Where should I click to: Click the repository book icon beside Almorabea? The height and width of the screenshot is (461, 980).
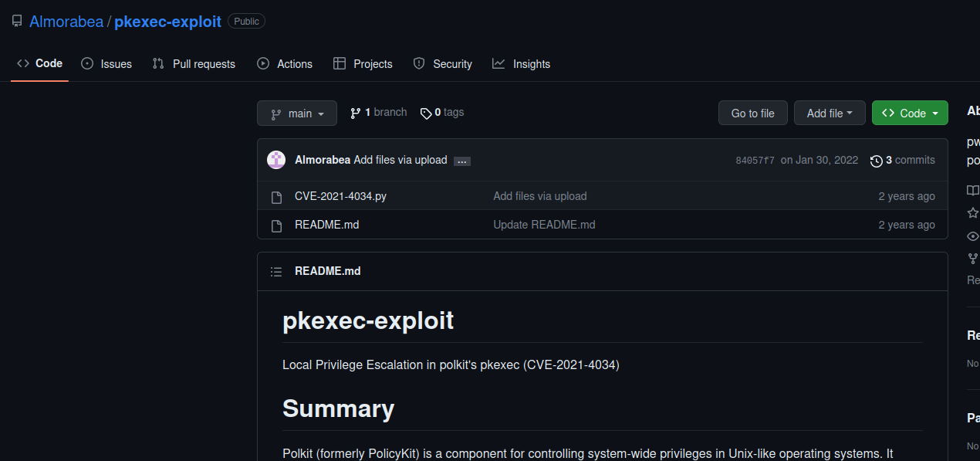(17, 22)
